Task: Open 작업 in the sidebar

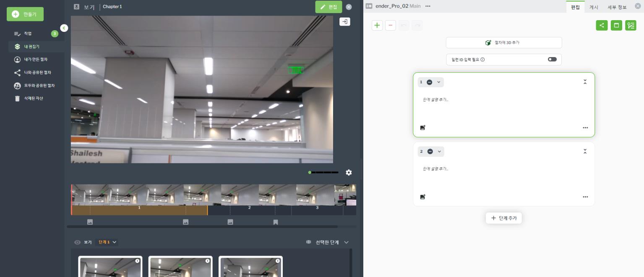Action: point(28,34)
